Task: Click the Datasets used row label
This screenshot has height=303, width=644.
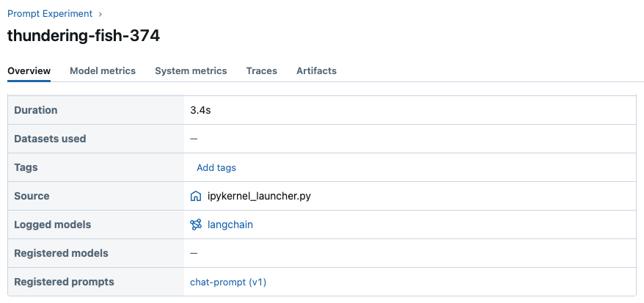Action: 50,139
